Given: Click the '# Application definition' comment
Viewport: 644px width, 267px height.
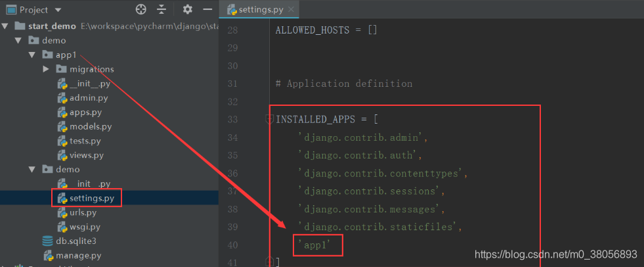Looking at the screenshot, I should tap(344, 84).
